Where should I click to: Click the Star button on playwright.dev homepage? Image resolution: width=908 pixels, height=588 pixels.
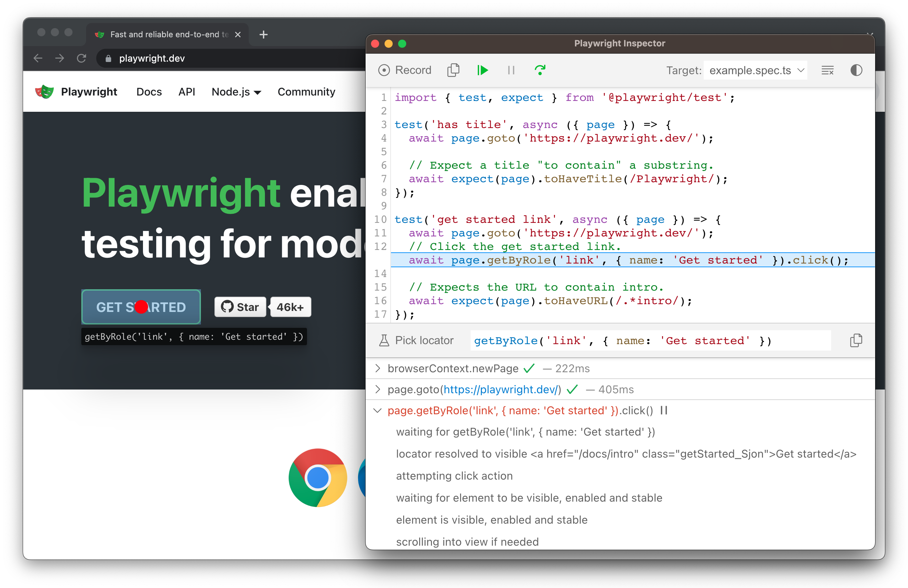[241, 306]
